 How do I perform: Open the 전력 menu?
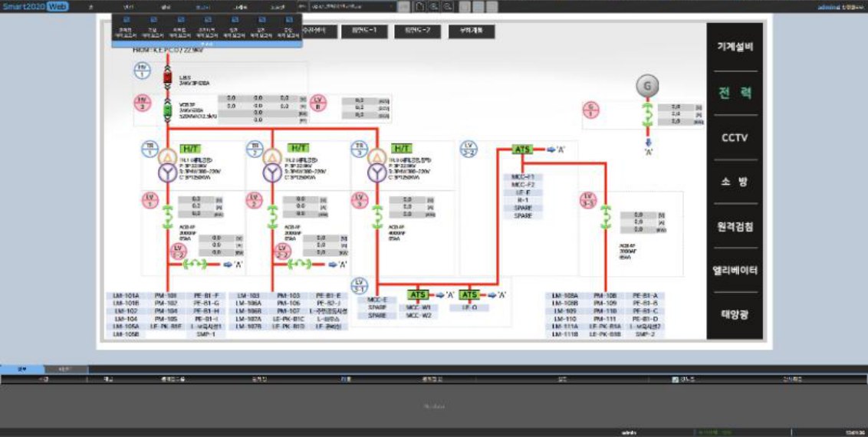click(735, 93)
